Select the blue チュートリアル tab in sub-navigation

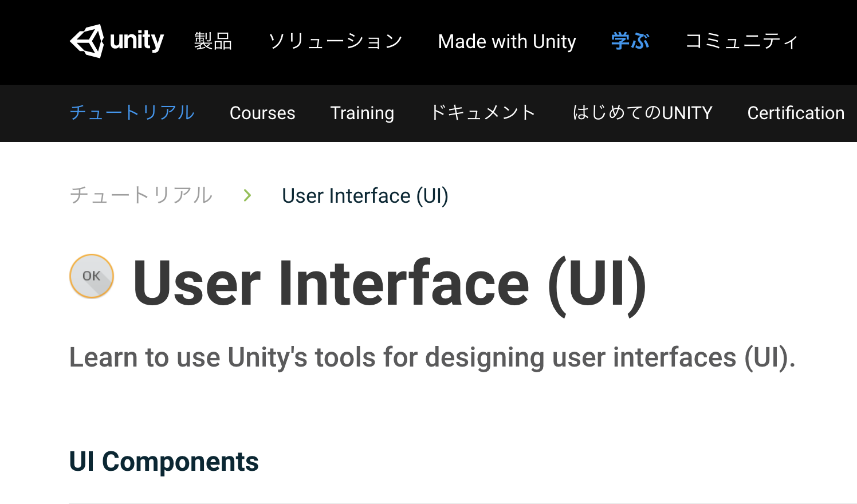(132, 113)
